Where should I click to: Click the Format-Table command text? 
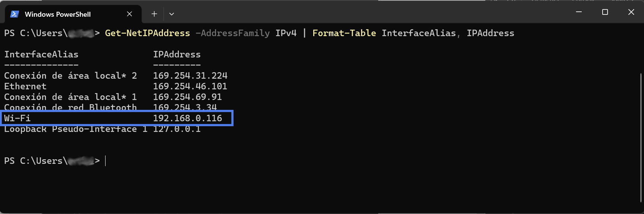pos(344,33)
